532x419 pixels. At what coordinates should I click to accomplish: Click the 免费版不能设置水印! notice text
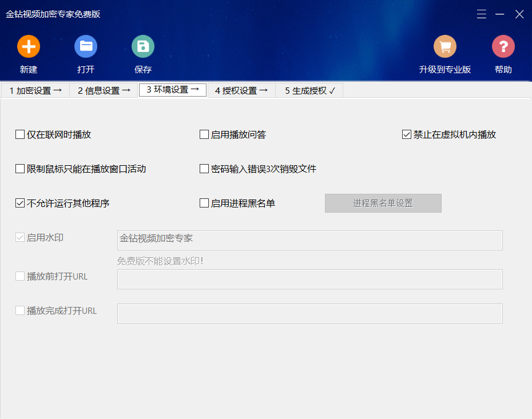tap(160, 261)
